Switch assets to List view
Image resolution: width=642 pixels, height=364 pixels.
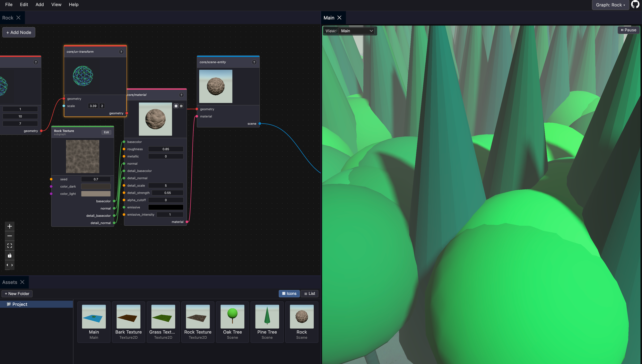click(309, 293)
